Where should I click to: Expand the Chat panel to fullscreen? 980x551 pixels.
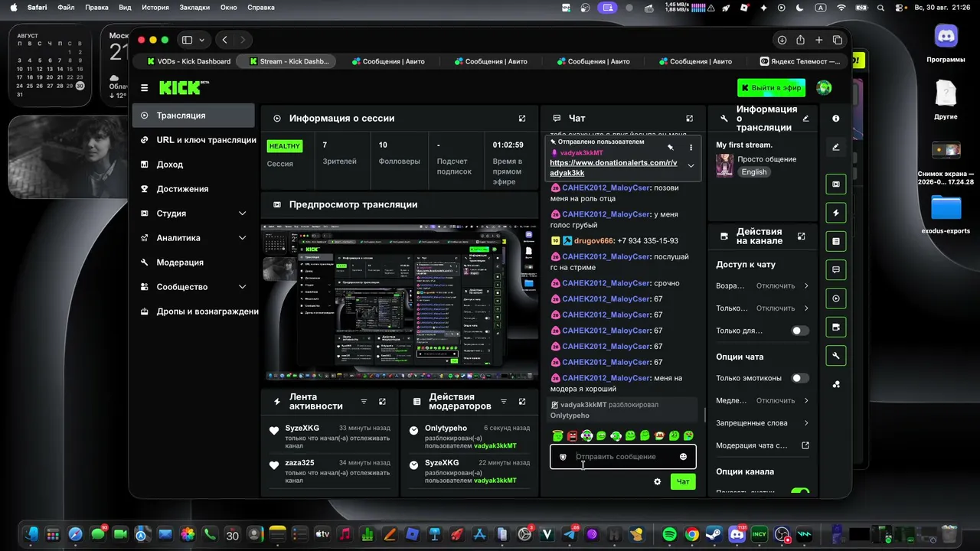(689, 119)
